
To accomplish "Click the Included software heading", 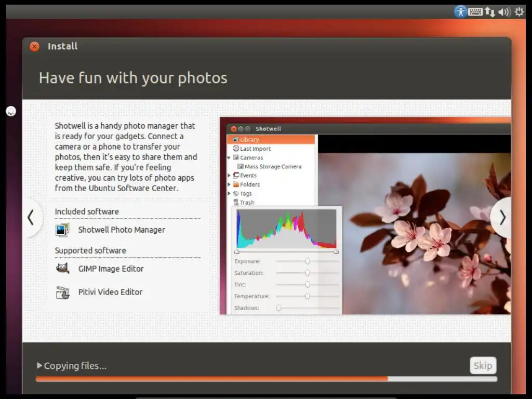I will pyautogui.click(x=87, y=211).
